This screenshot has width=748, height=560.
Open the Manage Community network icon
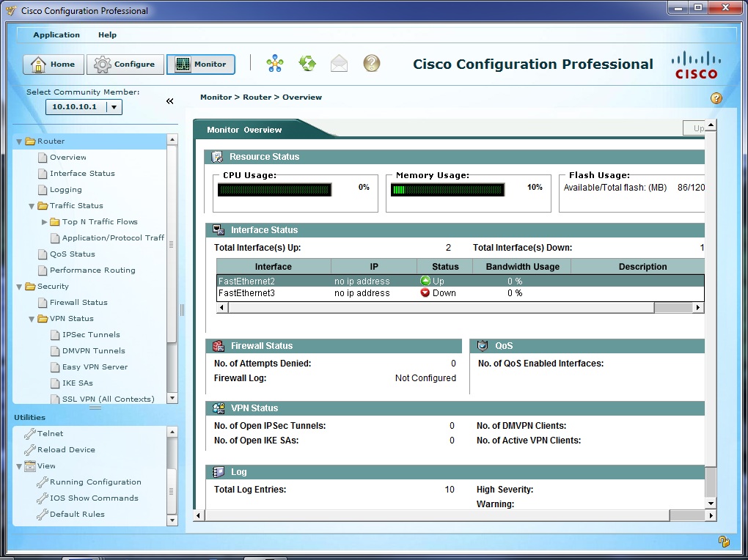click(275, 64)
